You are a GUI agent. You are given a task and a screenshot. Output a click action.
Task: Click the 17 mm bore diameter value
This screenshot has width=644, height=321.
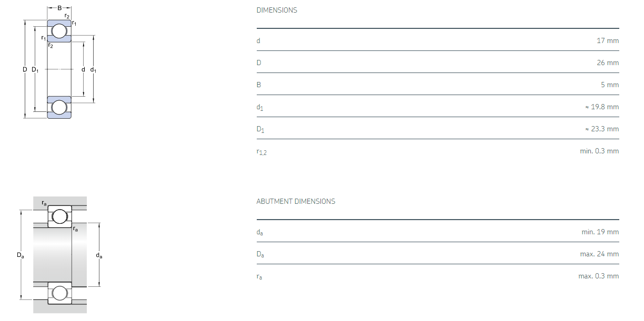click(607, 40)
